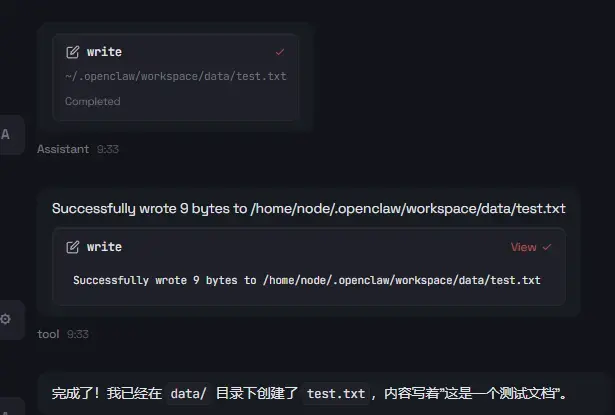Click the edit icon in the Completed write card
The image size is (615, 415).
pos(72,52)
